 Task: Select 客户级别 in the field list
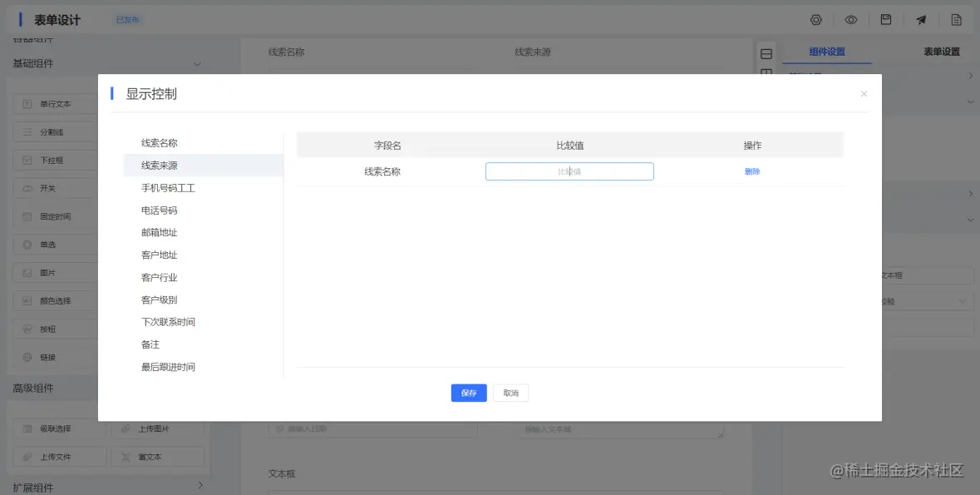(203, 299)
